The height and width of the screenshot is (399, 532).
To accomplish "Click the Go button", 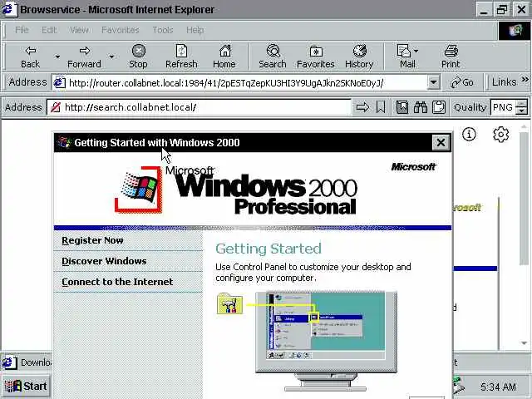I will pos(462,82).
